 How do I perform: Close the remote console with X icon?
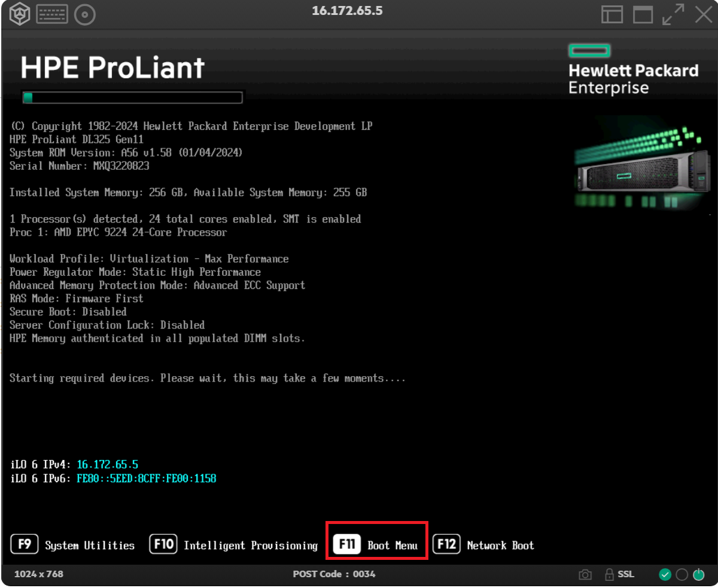pyautogui.click(x=703, y=15)
